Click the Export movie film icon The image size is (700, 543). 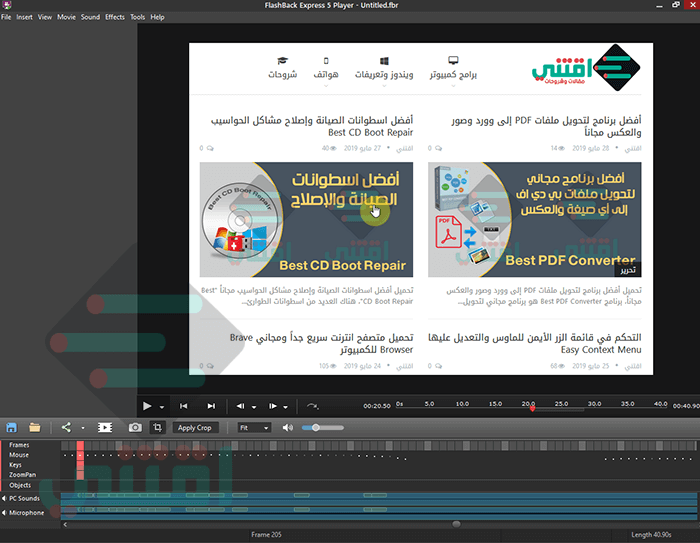click(105, 427)
